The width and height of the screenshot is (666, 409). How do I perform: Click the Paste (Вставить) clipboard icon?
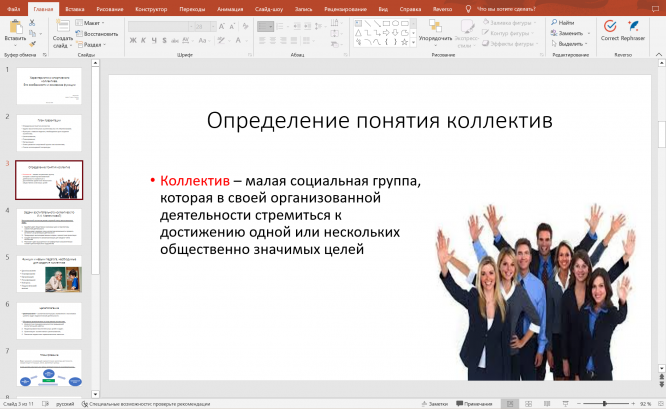pos(14,27)
